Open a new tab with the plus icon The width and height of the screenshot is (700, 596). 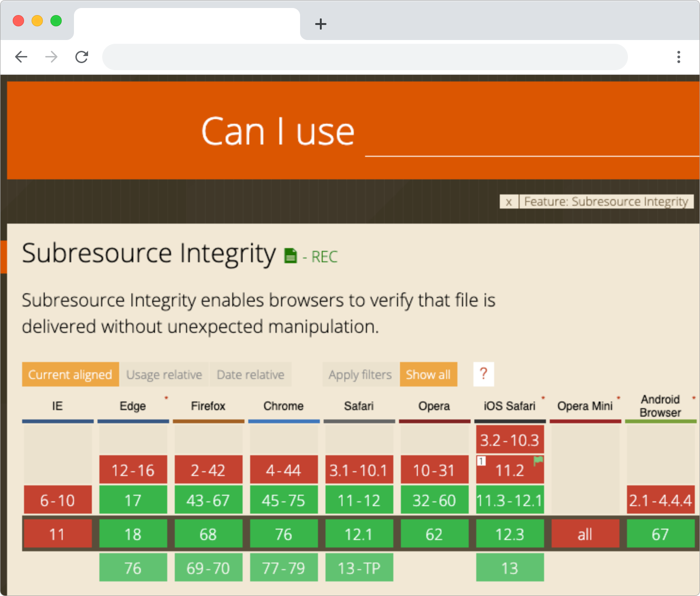pyautogui.click(x=321, y=24)
